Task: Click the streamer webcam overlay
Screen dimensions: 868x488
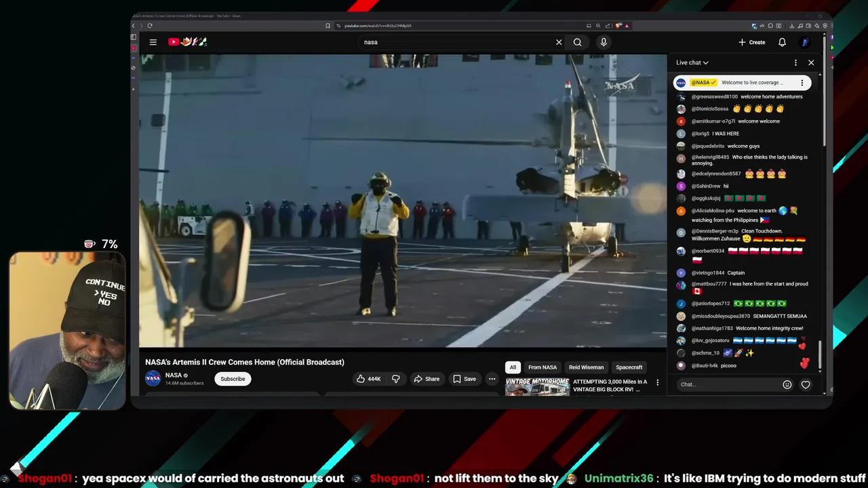Action: tap(67, 331)
